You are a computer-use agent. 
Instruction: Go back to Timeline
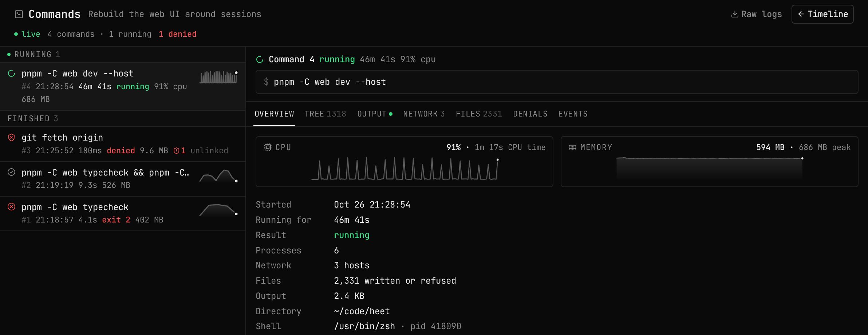coord(822,14)
